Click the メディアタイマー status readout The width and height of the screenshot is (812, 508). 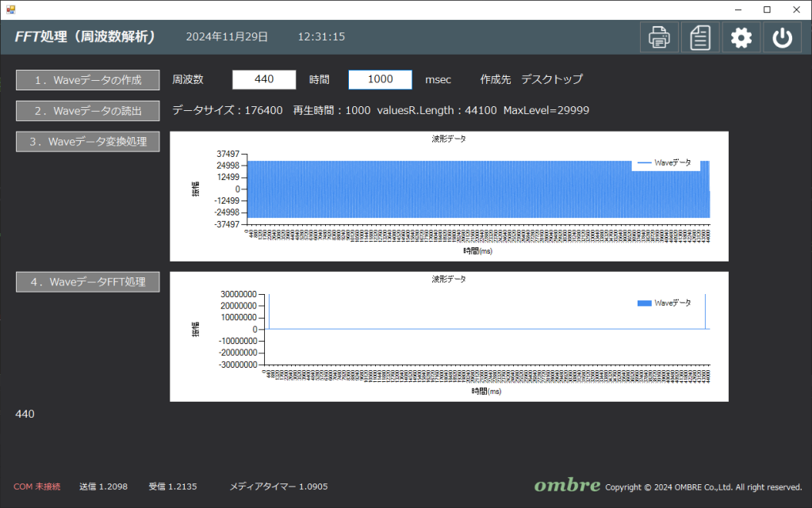(278, 487)
